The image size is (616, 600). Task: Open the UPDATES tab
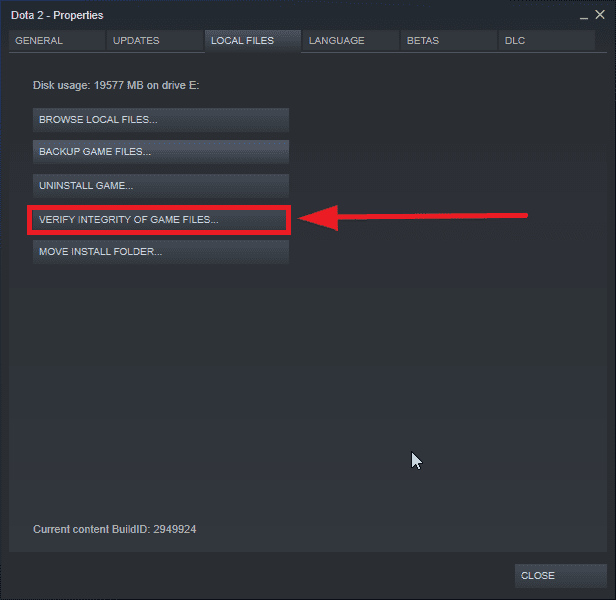[154, 41]
